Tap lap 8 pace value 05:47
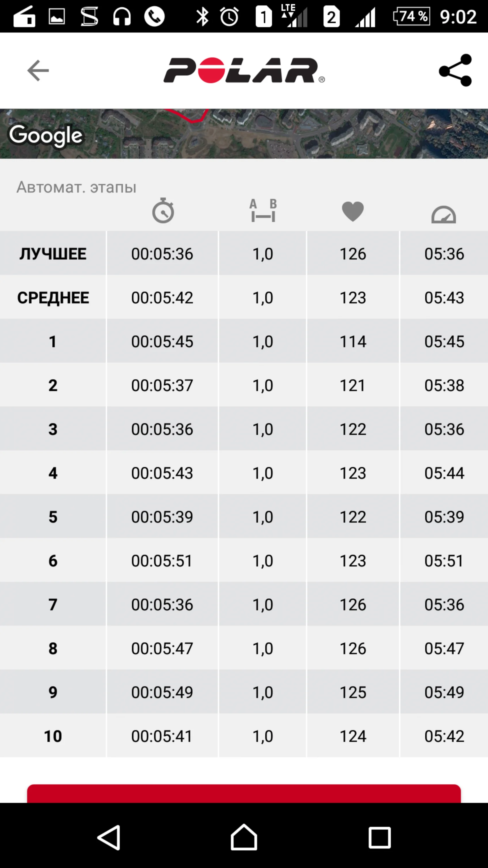This screenshot has height=868, width=488. click(x=444, y=648)
